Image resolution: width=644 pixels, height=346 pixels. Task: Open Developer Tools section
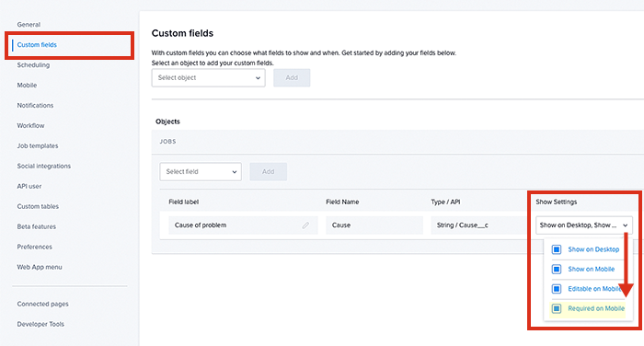tap(40, 324)
